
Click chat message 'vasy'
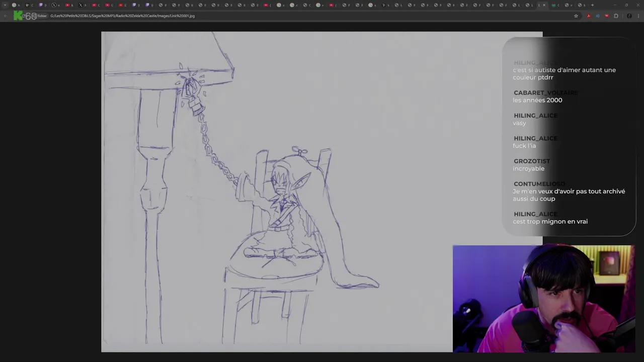point(519,123)
